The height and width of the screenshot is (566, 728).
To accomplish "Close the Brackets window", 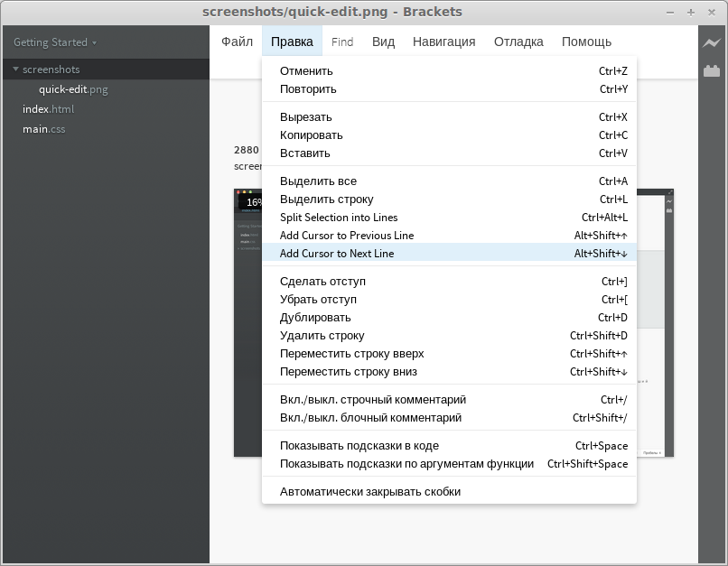I will (711, 13).
